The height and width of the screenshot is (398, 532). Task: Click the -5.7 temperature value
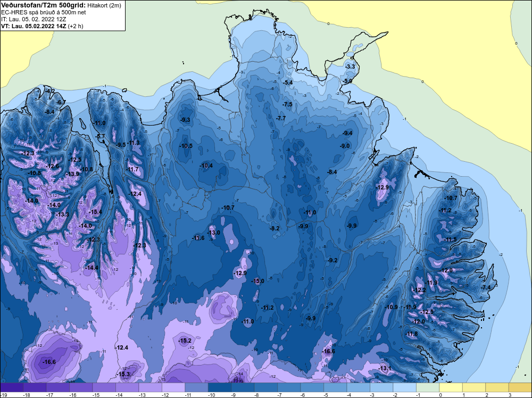tap(101, 136)
